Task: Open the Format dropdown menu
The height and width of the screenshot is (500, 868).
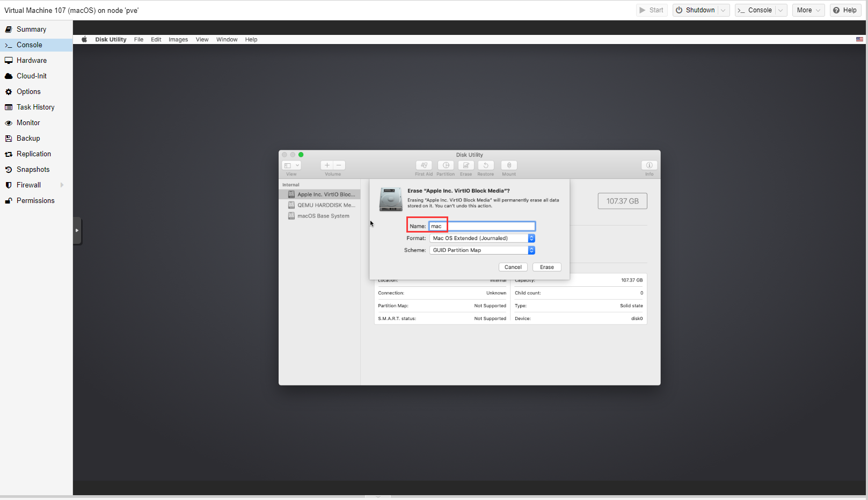Action: [482, 238]
